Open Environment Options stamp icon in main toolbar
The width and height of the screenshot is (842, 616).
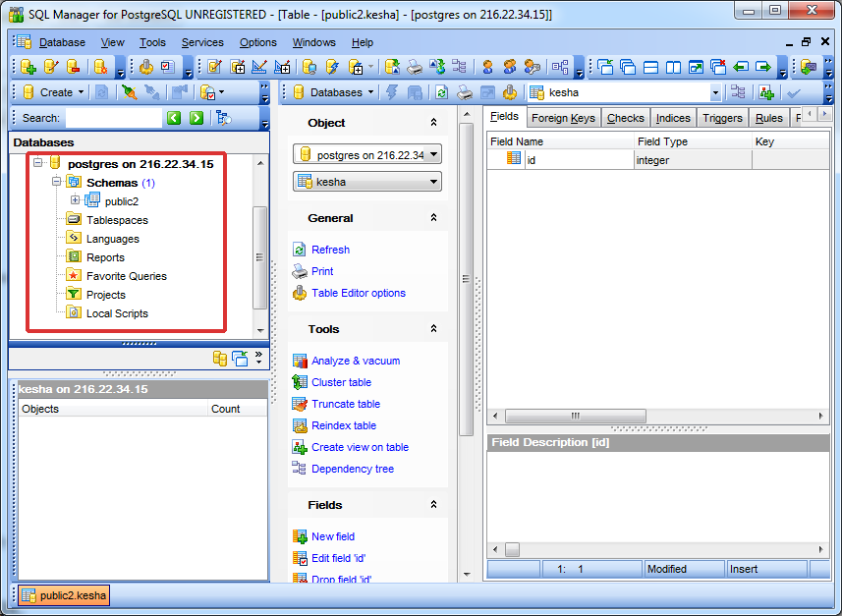[x=146, y=67]
